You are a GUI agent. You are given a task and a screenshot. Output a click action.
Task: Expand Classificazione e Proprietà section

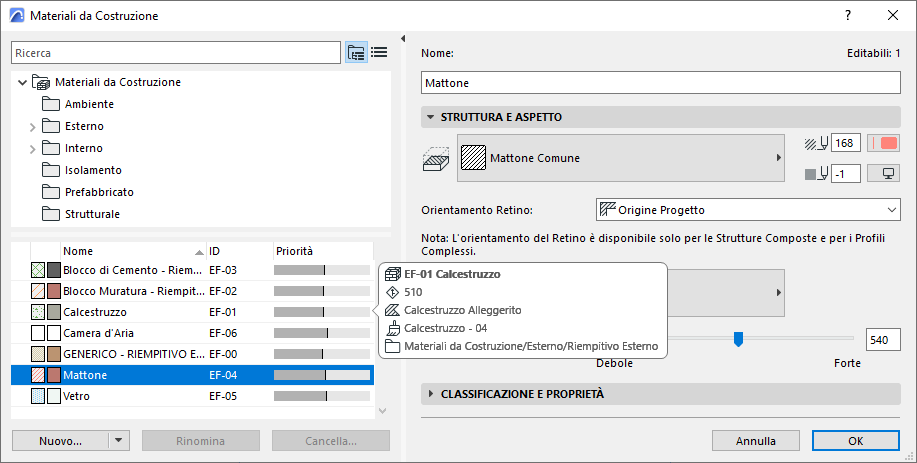(431, 394)
